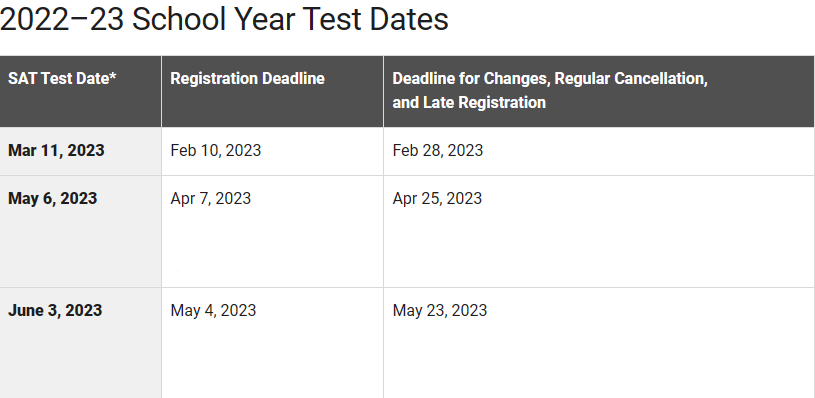The image size is (815, 398).
Task: Select the June 3, 2023 test date
Action: [x=55, y=311]
